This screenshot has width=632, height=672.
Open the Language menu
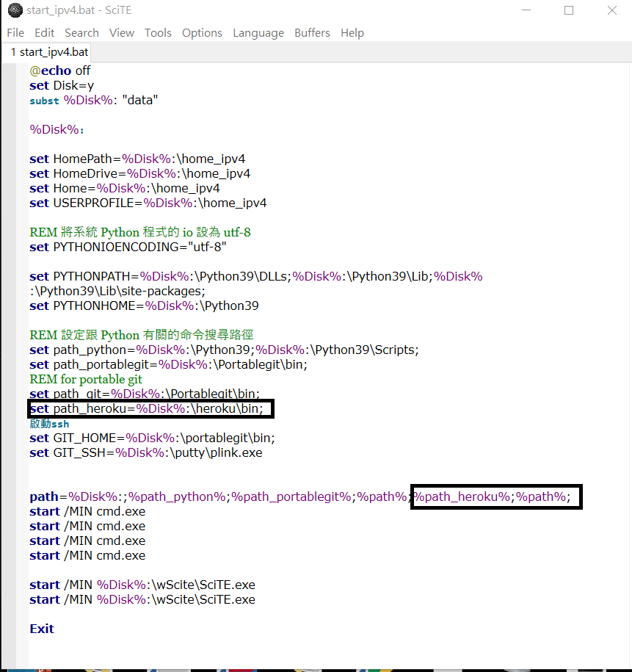click(x=258, y=33)
